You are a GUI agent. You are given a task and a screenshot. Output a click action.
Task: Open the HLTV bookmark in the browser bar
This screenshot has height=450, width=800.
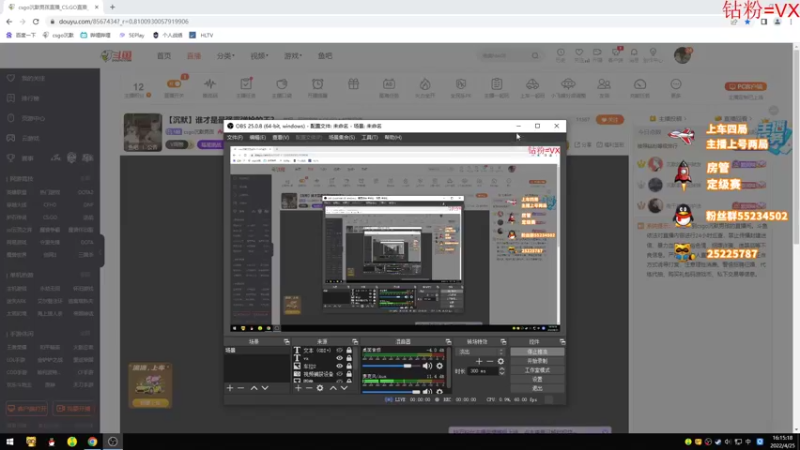tap(202, 35)
